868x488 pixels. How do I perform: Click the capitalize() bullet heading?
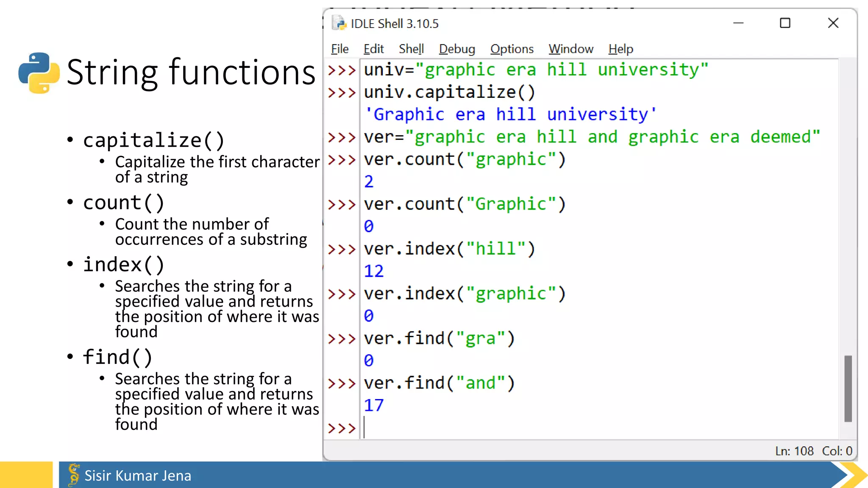[x=153, y=140]
